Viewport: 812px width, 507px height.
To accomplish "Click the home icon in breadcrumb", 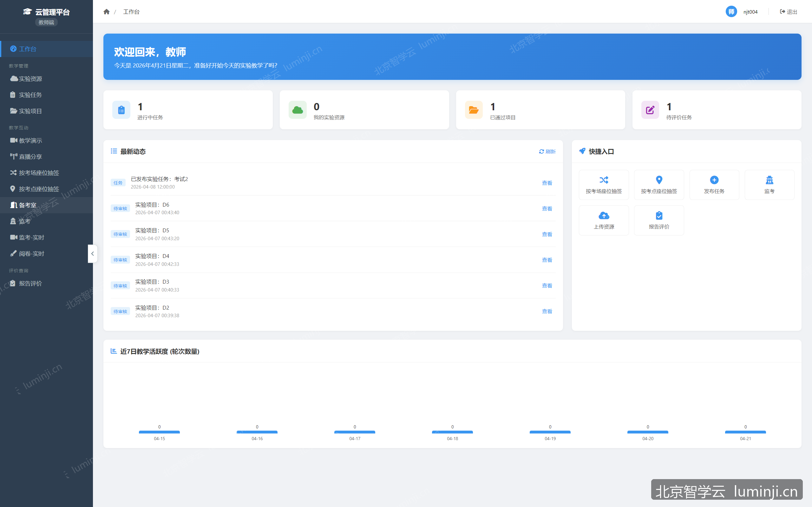I will [x=106, y=12].
